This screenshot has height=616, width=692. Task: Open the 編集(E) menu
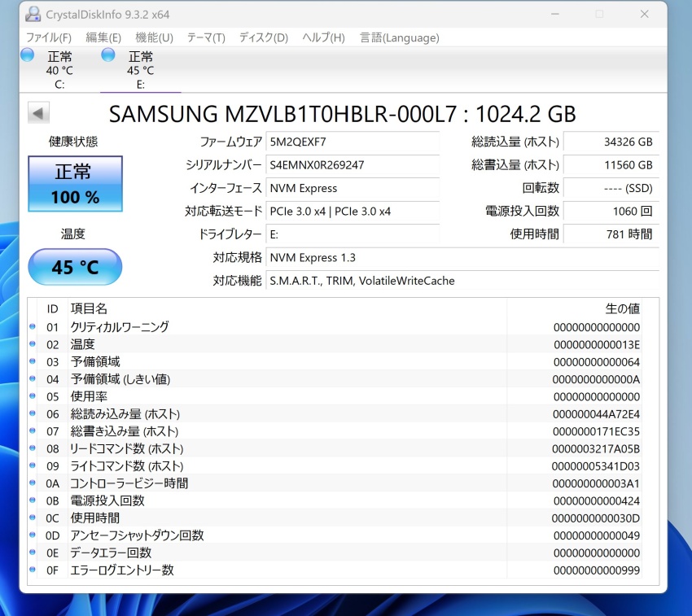103,37
